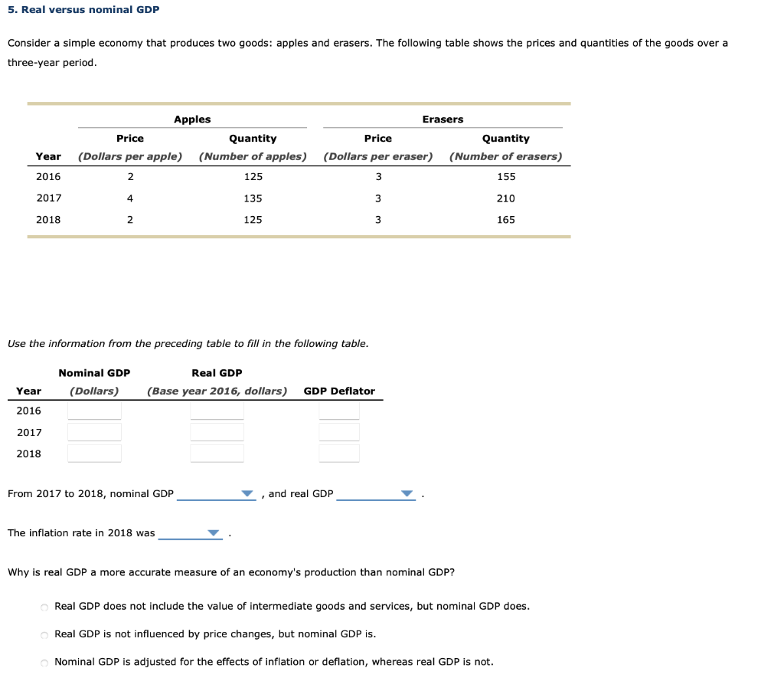Click the 2018 Nominal GDP input box
The width and height of the screenshot is (784, 681).
tap(94, 453)
